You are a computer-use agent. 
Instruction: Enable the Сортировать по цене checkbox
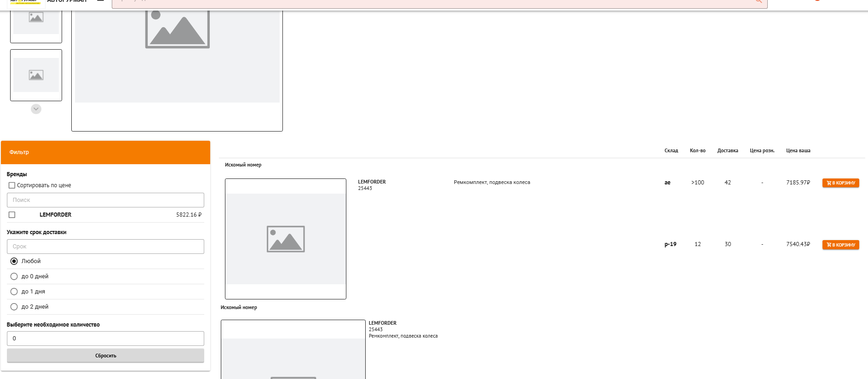[12, 185]
